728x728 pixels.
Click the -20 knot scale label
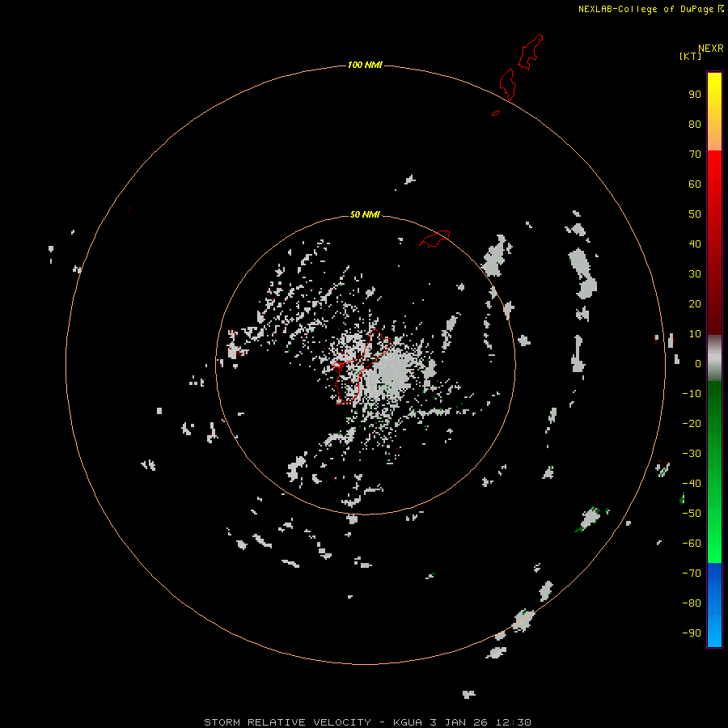click(x=692, y=423)
